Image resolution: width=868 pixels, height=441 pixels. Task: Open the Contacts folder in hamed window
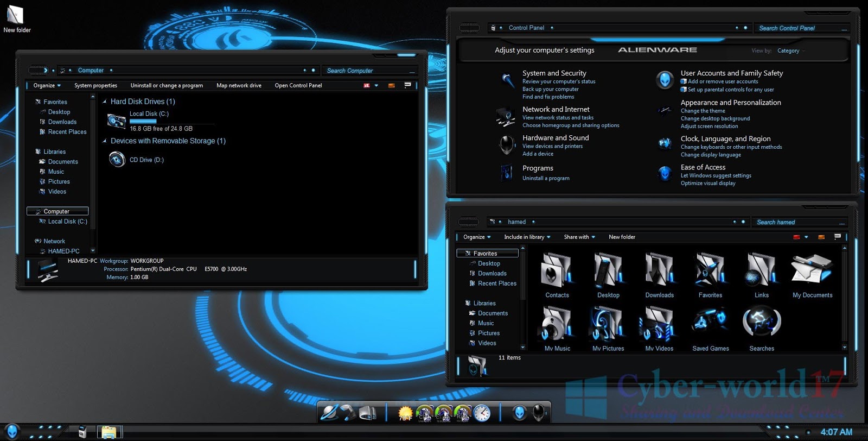click(x=557, y=275)
